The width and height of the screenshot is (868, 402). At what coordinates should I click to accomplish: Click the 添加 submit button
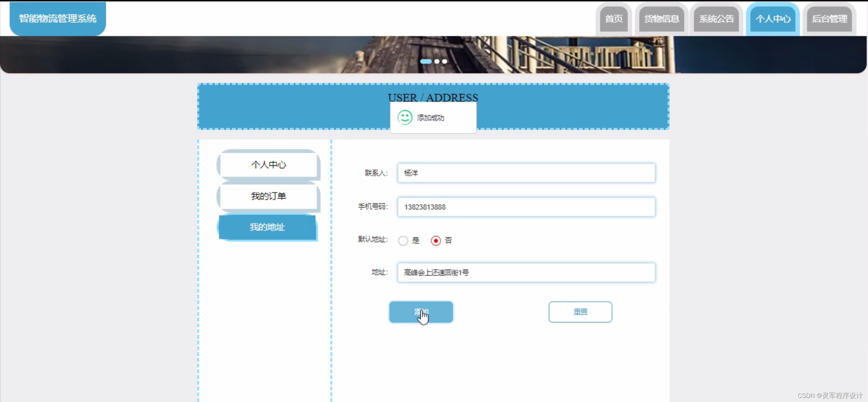point(421,312)
